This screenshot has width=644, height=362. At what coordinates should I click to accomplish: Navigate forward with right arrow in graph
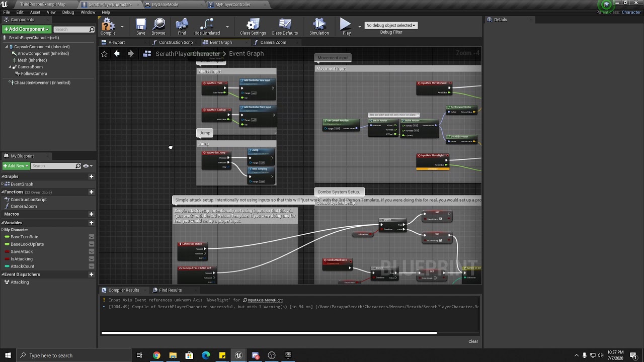[x=131, y=54]
